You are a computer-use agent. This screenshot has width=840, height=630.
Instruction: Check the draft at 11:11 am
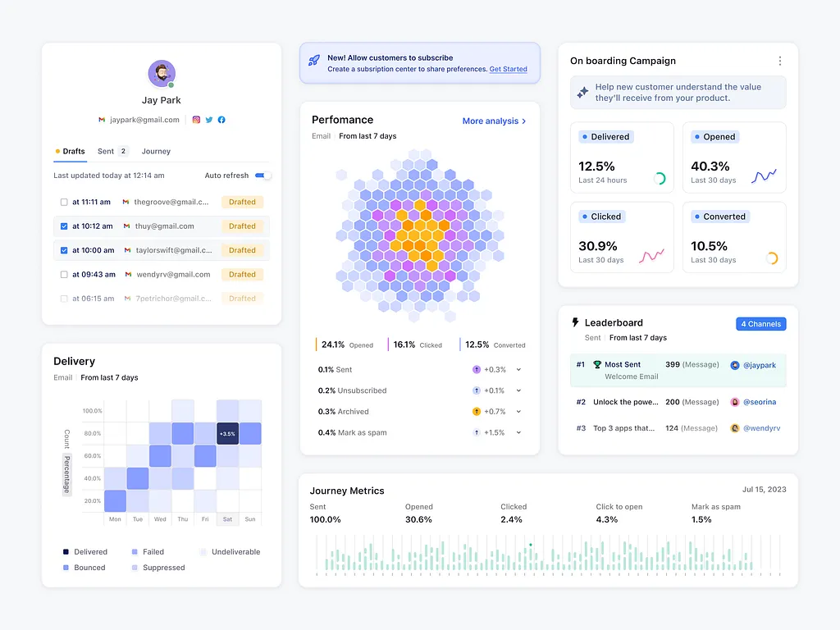coord(64,202)
